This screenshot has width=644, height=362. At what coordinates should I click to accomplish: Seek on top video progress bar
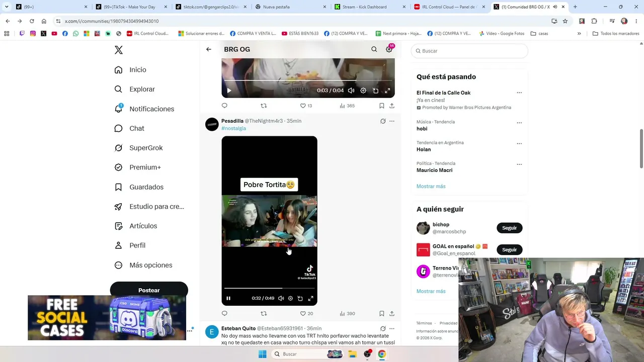point(308,80)
